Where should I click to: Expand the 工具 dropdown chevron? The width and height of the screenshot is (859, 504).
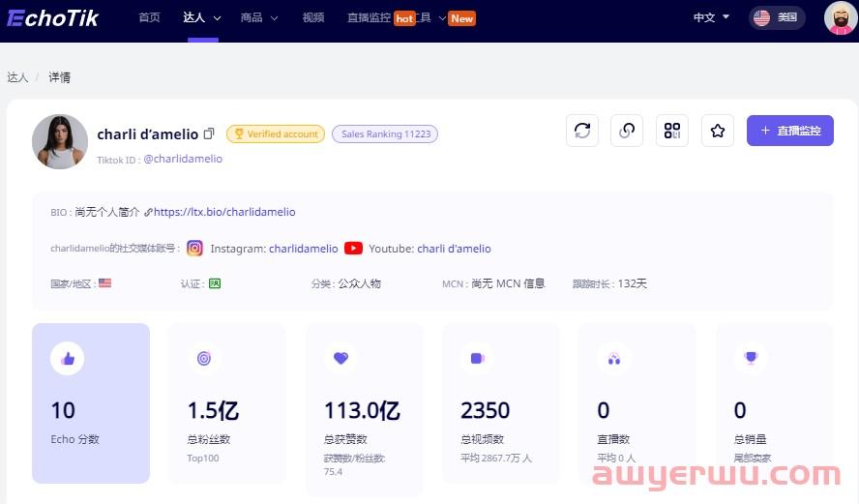click(x=442, y=18)
